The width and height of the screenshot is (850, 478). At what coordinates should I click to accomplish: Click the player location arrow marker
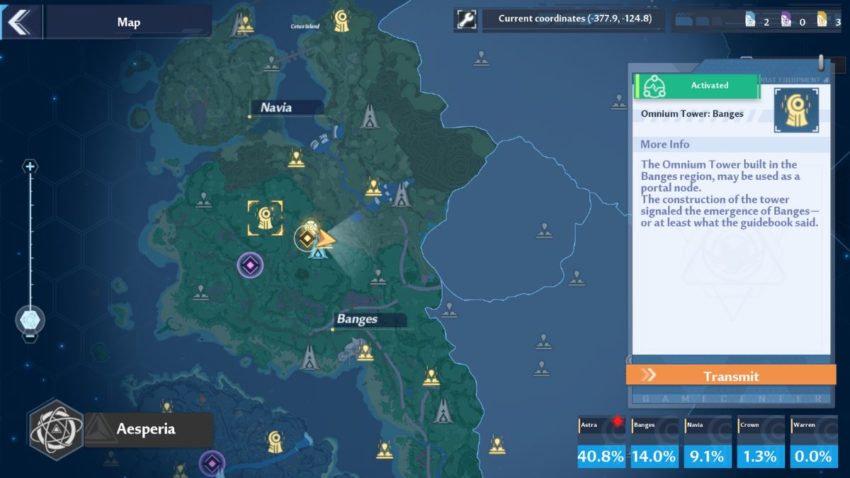pyautogui.click(x=326, y=239)
